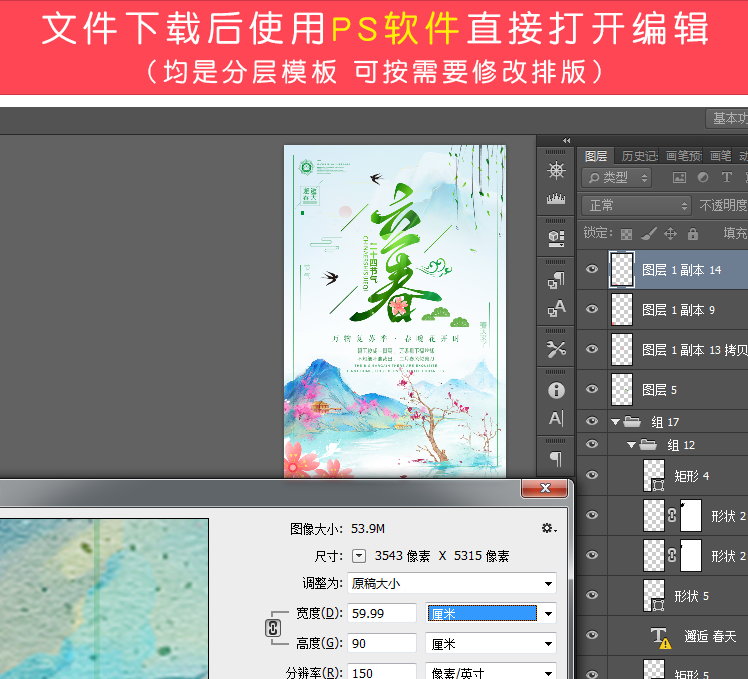Open the Info panel icon
Screen dimensions: 748x679
coord(557,390)
